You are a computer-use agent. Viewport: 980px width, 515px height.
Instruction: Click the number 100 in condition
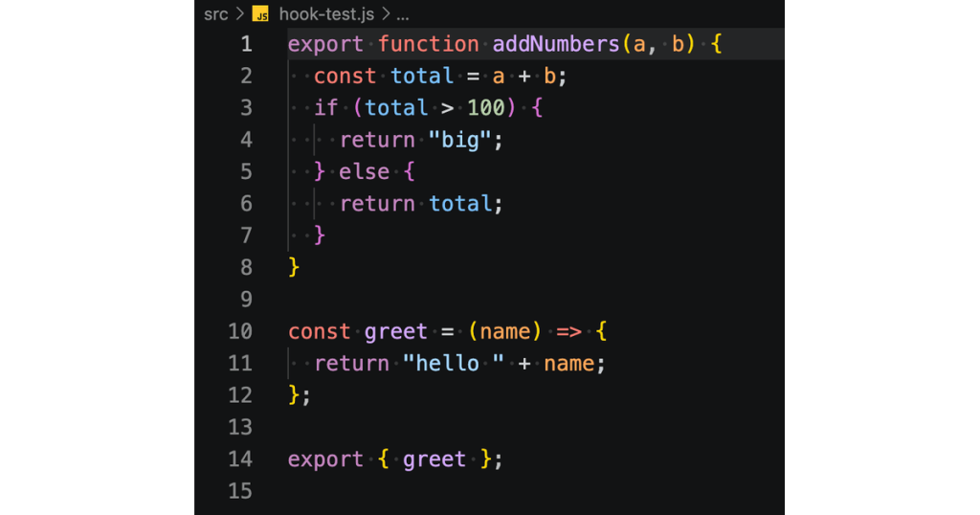[485, 108]
